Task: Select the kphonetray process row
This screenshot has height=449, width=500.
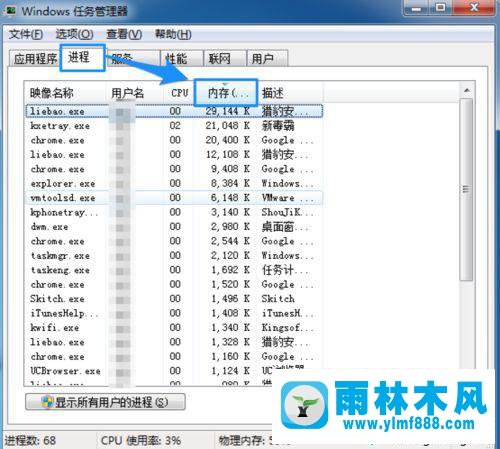Action: (x=174, y=212)
